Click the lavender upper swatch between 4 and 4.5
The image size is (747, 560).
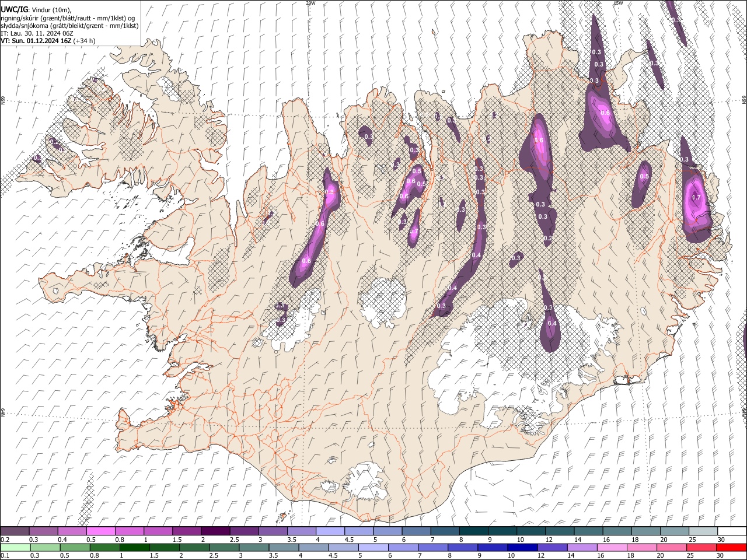[330, 531]
